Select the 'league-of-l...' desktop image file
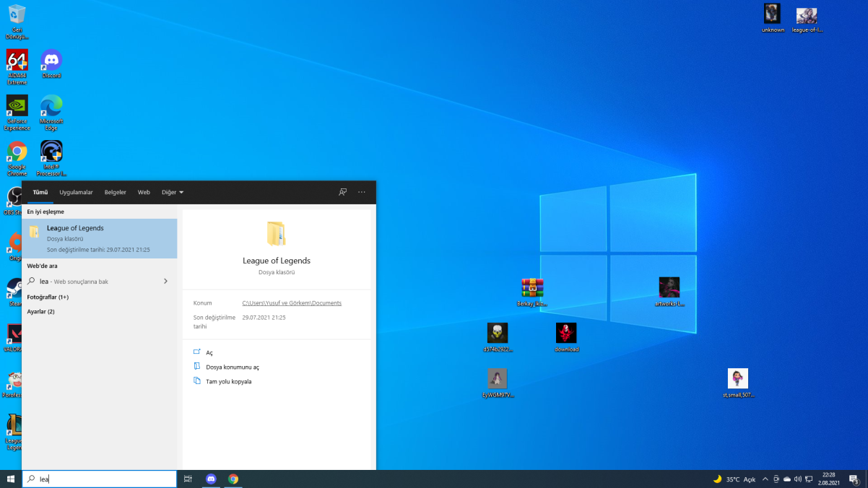 click(x=807, y=20)
